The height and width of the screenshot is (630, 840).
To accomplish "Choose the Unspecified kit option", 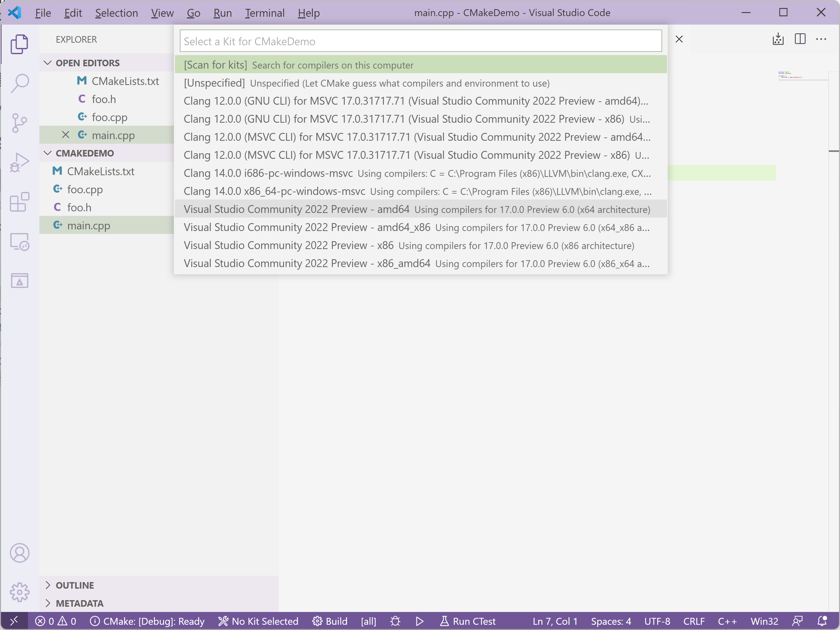I will (x=421, y=83).
